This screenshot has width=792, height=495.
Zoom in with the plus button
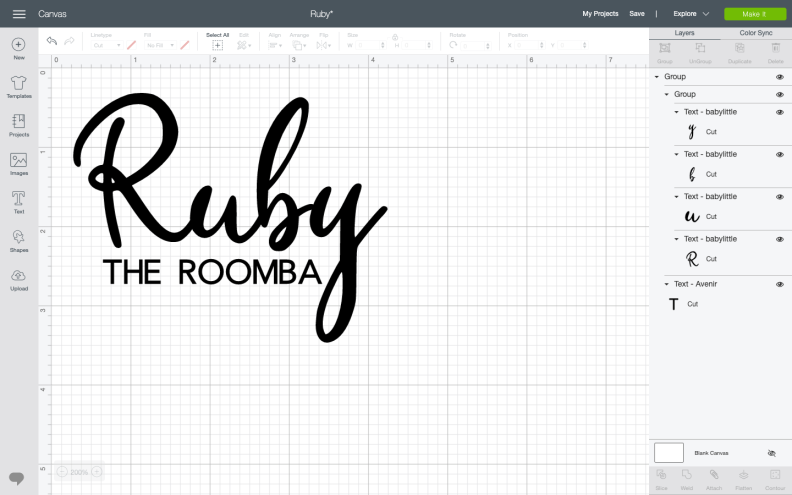pos(96,472)
